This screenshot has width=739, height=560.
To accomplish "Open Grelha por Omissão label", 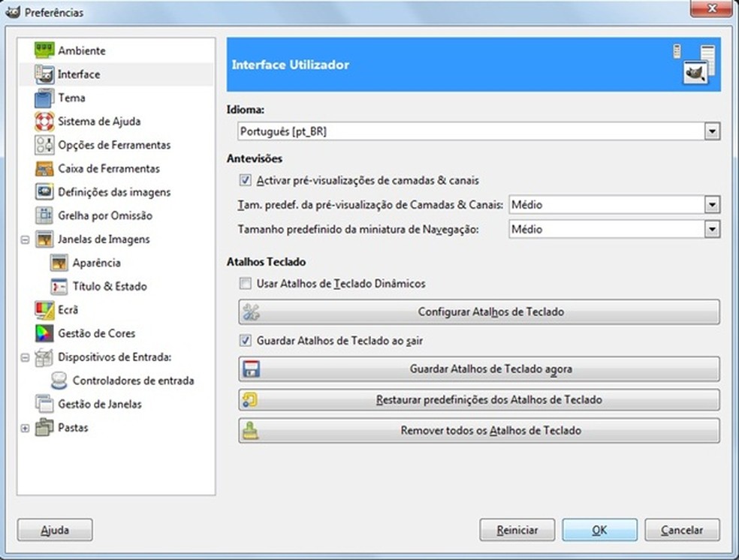I will pyautogui.click(x=105, y=215).
